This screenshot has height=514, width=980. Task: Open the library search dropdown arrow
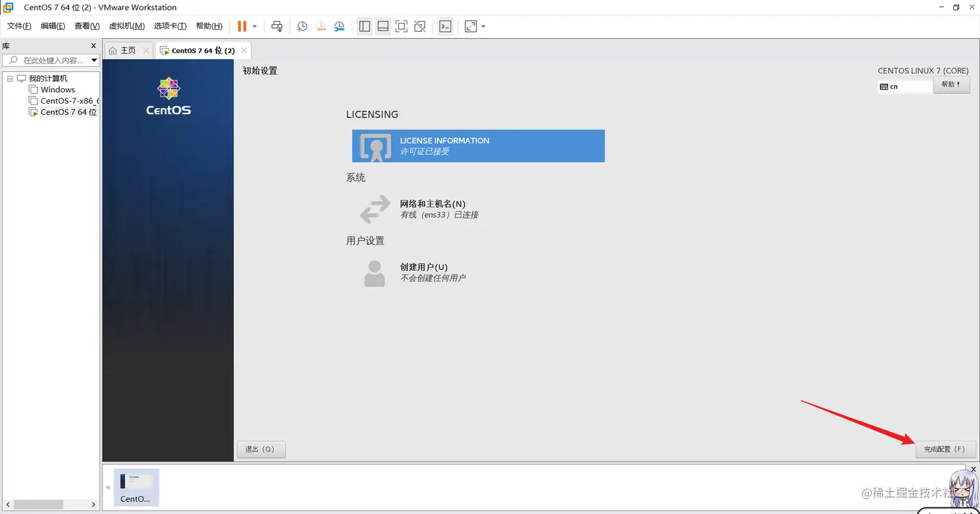coord(95,60)
